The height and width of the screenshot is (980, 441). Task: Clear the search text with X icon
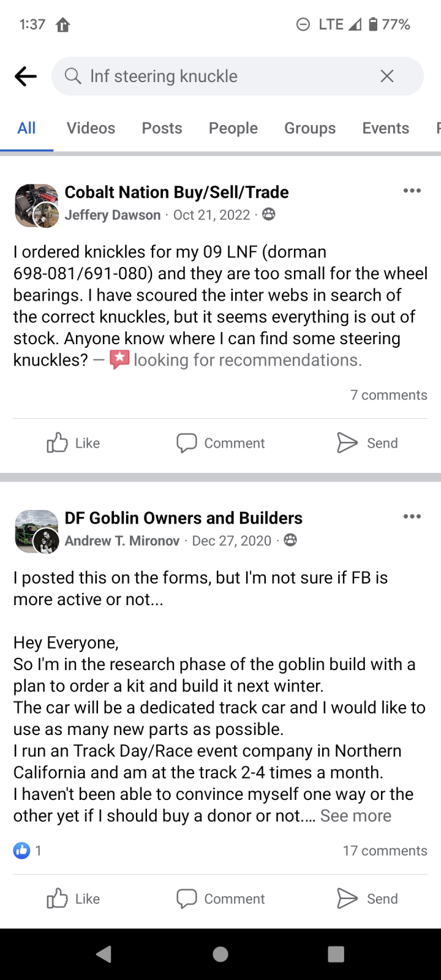pos(386,76)
